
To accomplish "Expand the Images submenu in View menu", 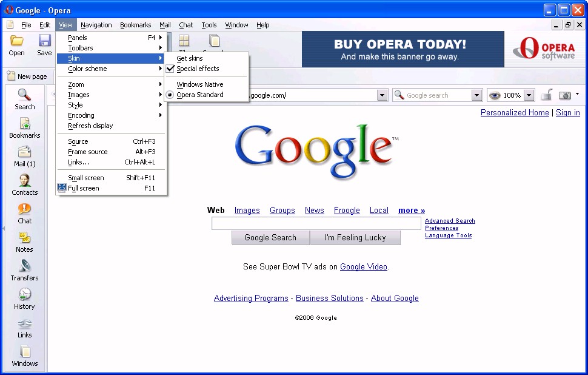I will click(110, 95).
